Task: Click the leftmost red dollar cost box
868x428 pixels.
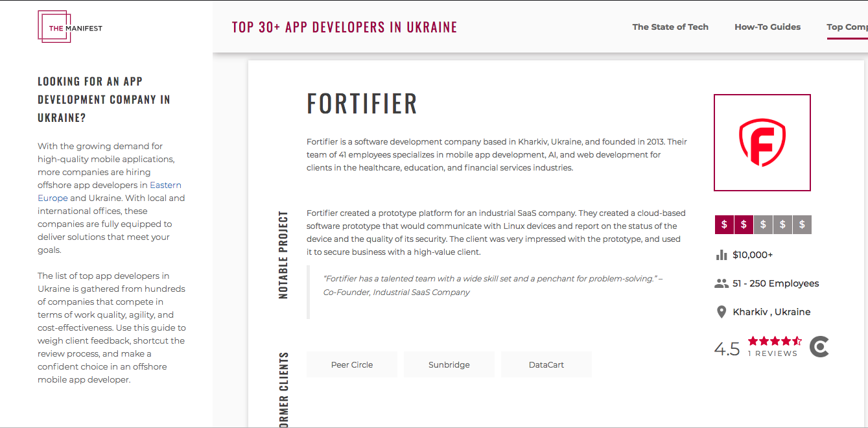Action: click(724, 224)
